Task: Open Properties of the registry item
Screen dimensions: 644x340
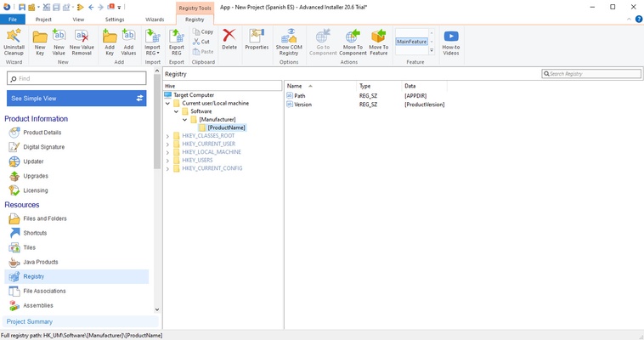Action: [257, 39]
